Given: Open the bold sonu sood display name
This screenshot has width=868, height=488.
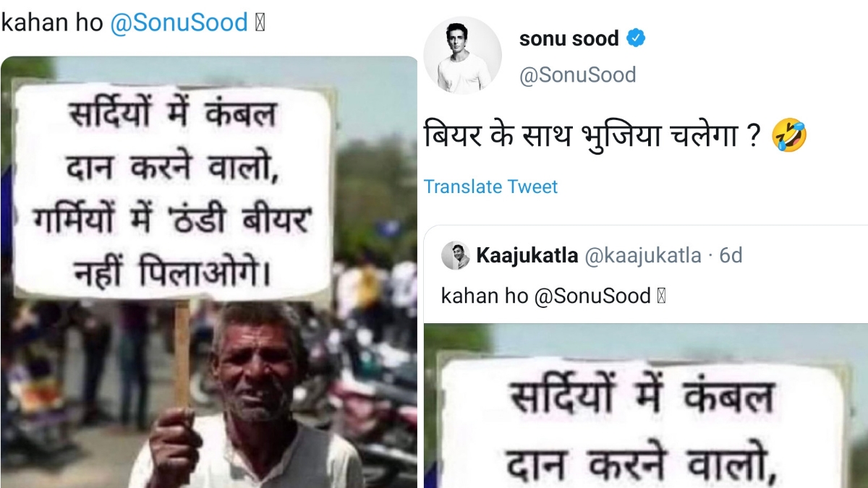Looking at the screenshot, I should tap(569, 38).
